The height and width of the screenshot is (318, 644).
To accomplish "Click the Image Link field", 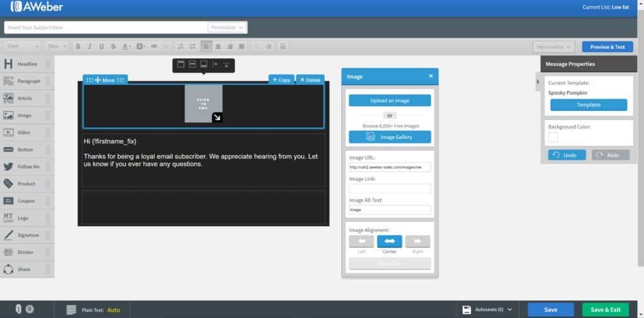I will pyautogui.click(x=390, y=189).
